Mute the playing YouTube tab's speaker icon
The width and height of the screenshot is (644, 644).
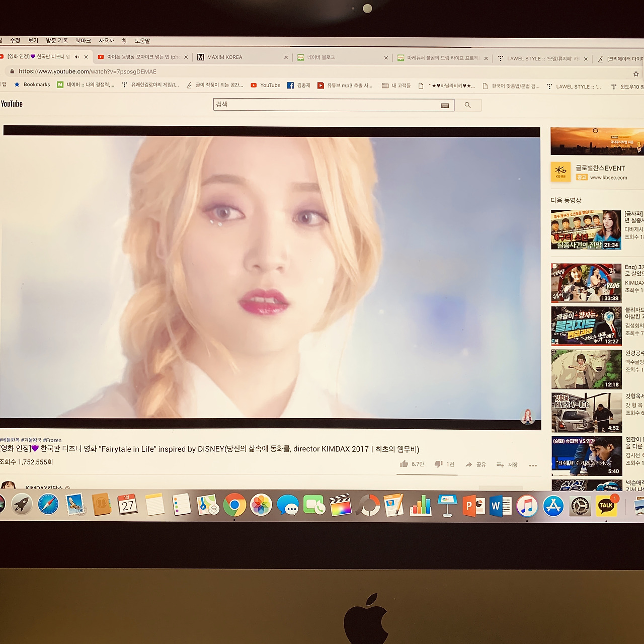pos(77,57)
